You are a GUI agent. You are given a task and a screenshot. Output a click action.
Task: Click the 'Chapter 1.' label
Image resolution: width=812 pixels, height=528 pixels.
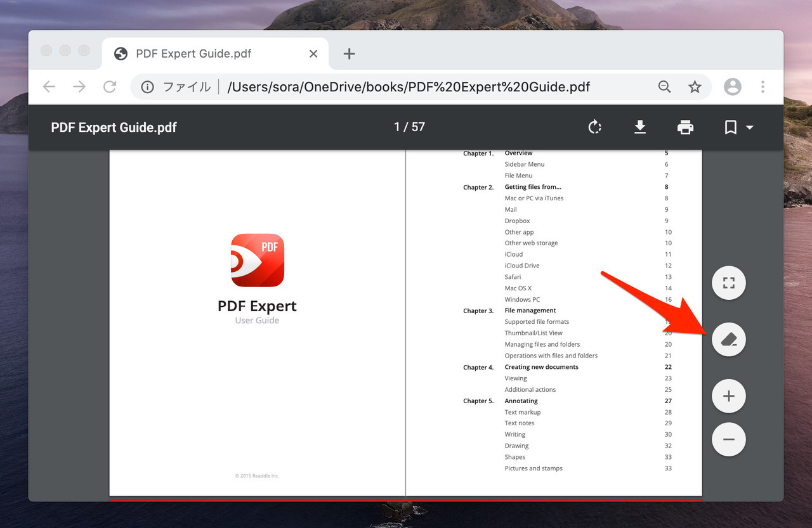point(478,153)
